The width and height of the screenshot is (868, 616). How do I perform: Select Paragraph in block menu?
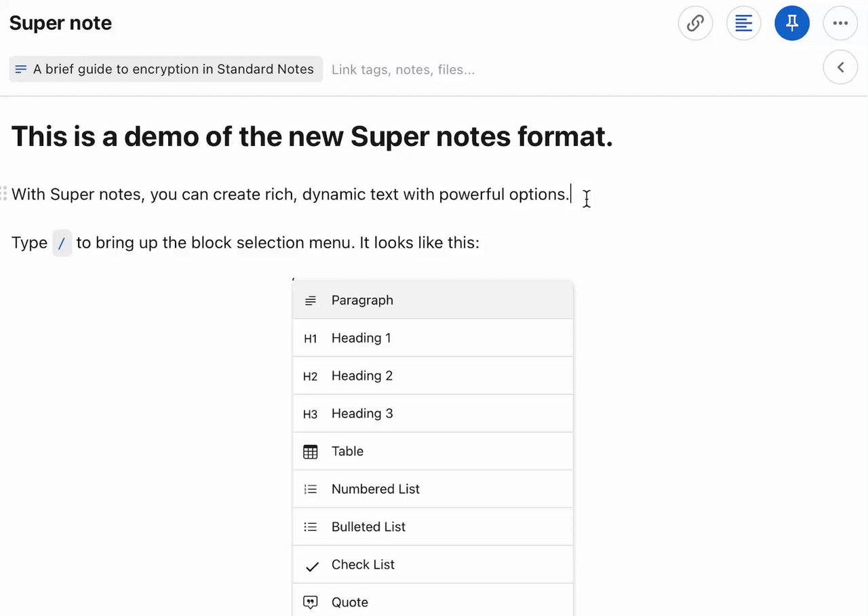click(362, 300)
